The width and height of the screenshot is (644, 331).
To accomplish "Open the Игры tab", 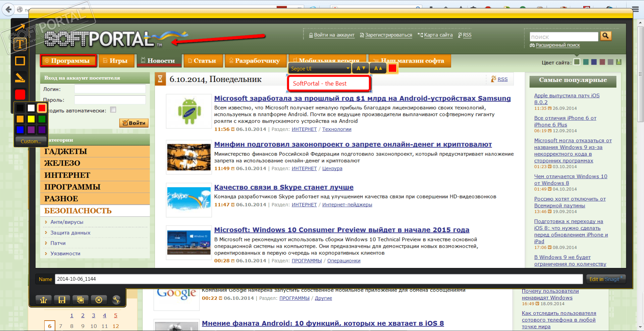I will [116, 61].
